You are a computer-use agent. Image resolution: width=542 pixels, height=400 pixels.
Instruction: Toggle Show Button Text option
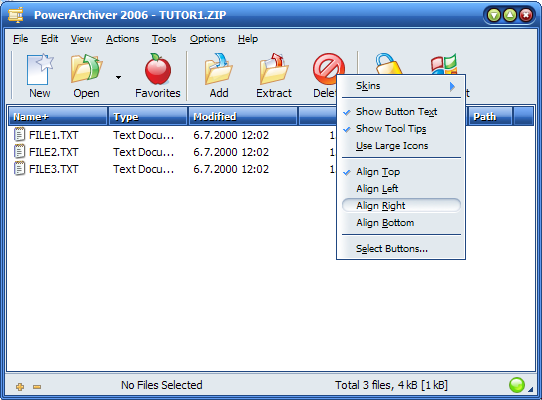(401, 112)
